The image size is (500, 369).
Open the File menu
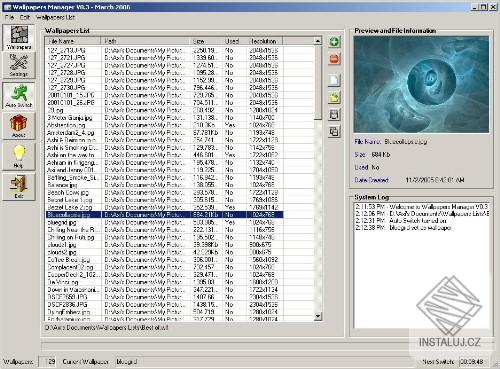tap(9, 17)
